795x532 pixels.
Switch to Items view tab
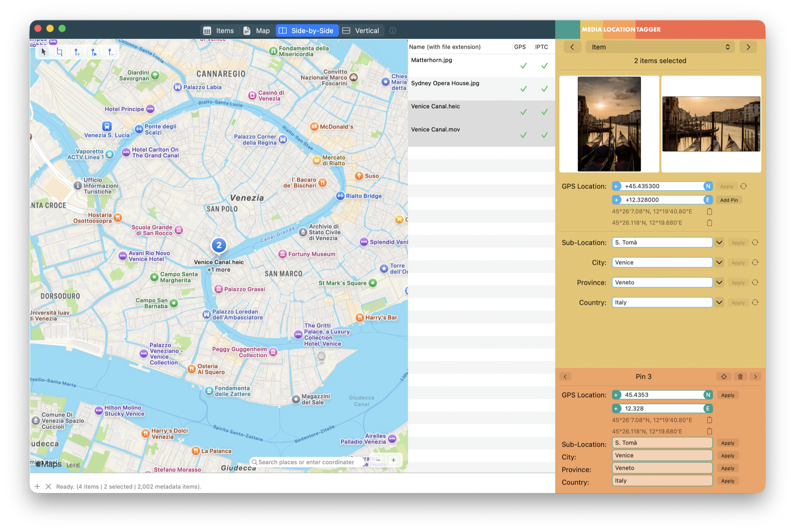pyautogui.click(x=219, y=31)
